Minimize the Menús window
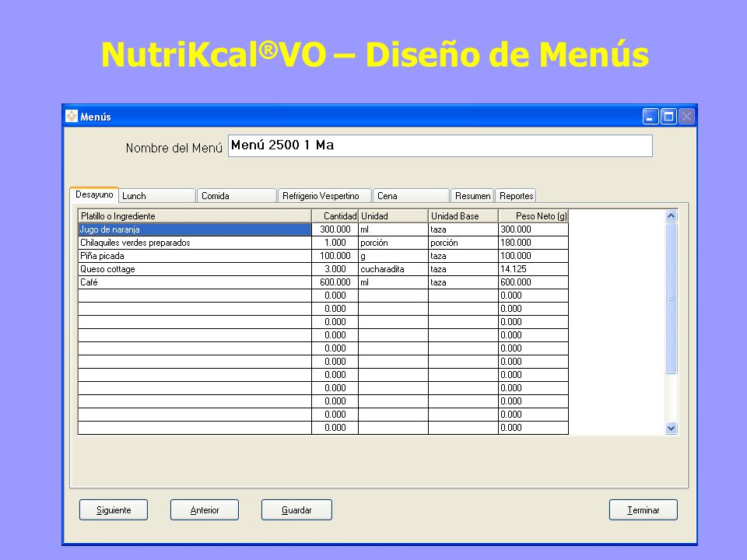Screen dimensions: 747x560 pyautogui.click(x=651, y=116)
